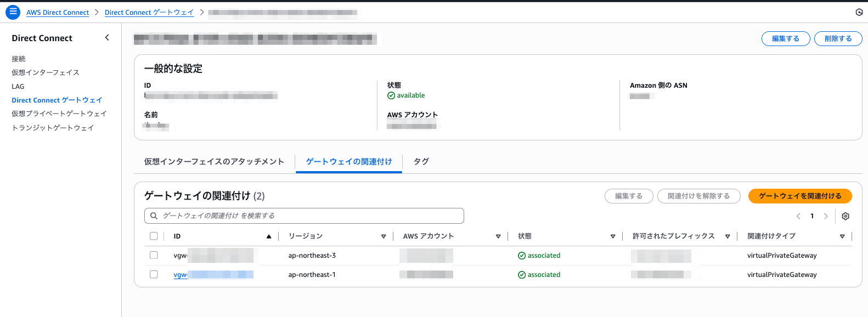This screenshot has width=868, height=317.
Task: Sort by リージョン column arrow
Action: click(384, 236)
